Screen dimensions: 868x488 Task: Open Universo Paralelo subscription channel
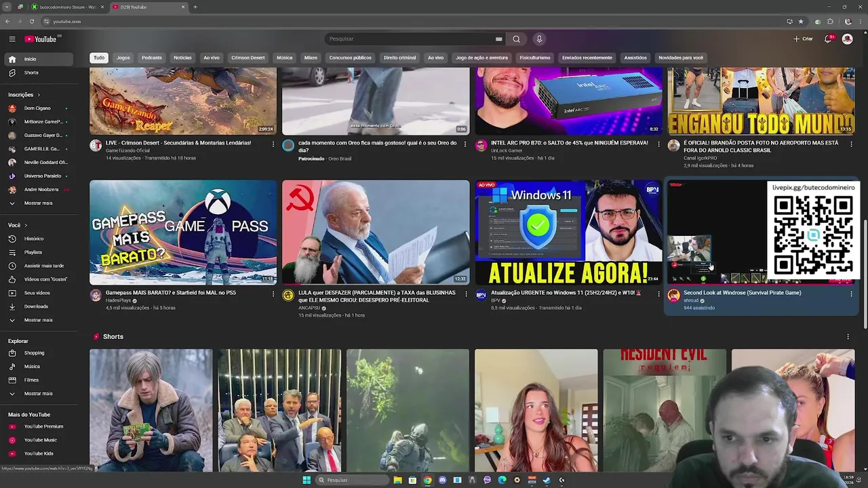pyautogui.click(x=39, y=176)
